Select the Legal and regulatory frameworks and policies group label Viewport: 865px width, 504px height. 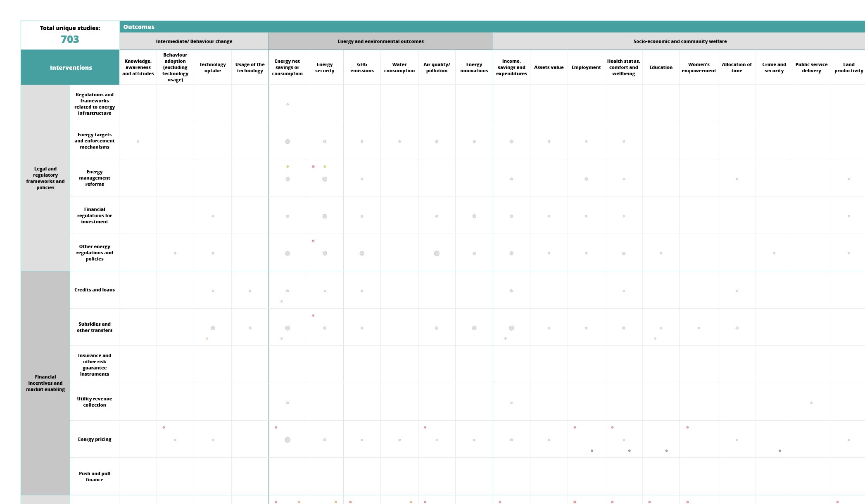(45, 178)
